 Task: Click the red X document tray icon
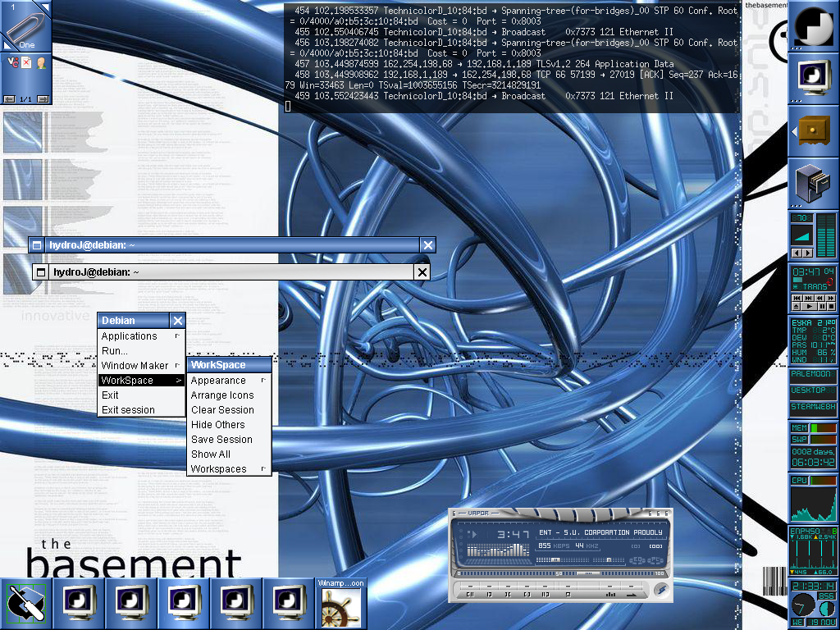tap(26, 63)
